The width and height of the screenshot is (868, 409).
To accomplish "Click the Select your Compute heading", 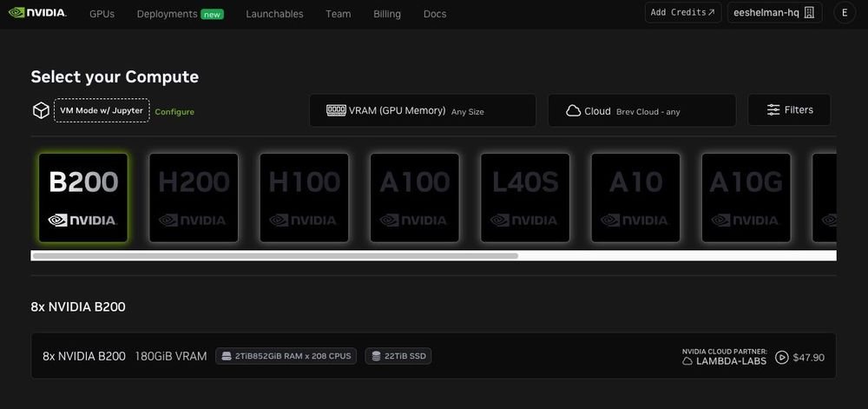I will point(115,76).
